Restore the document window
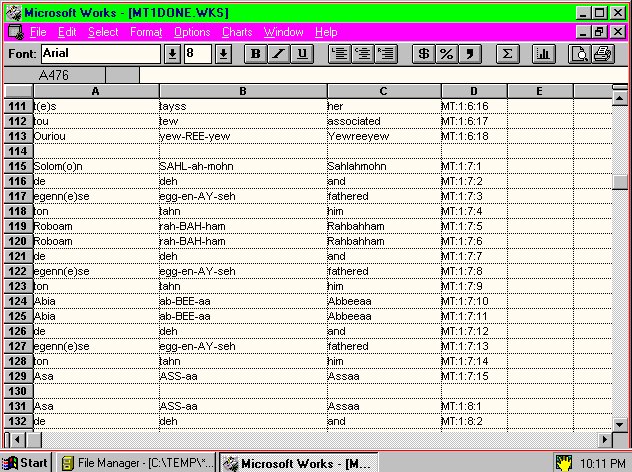This screenshot has width=632, height=472. coord(599,31)
